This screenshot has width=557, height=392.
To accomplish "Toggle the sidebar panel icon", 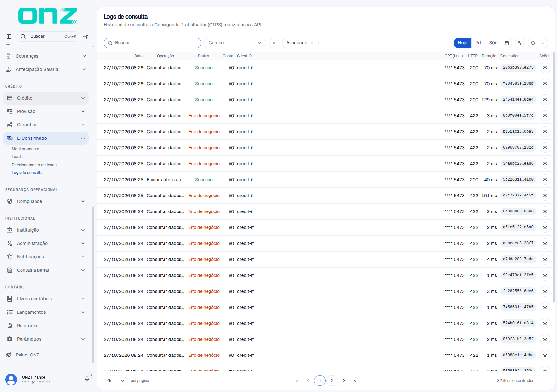I will [x=9, y=36].
